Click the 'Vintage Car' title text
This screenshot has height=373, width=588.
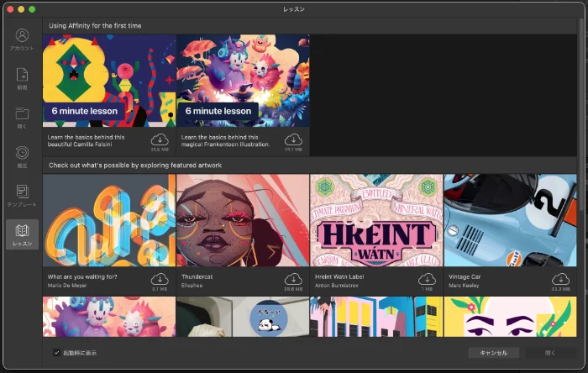tap(465, 276)
